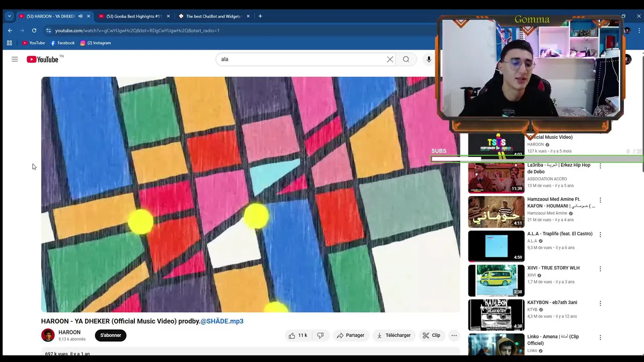This screenshot has height=362, width=644.
Task: Open Linko Amena video thumbnail
Action: click(x=496, y=344)
